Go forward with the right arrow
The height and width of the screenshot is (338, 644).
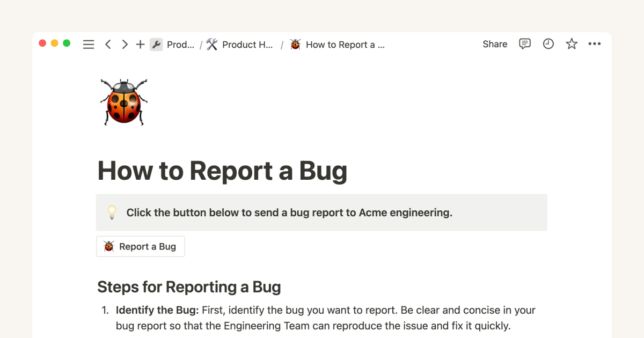[x=125, y=45]
